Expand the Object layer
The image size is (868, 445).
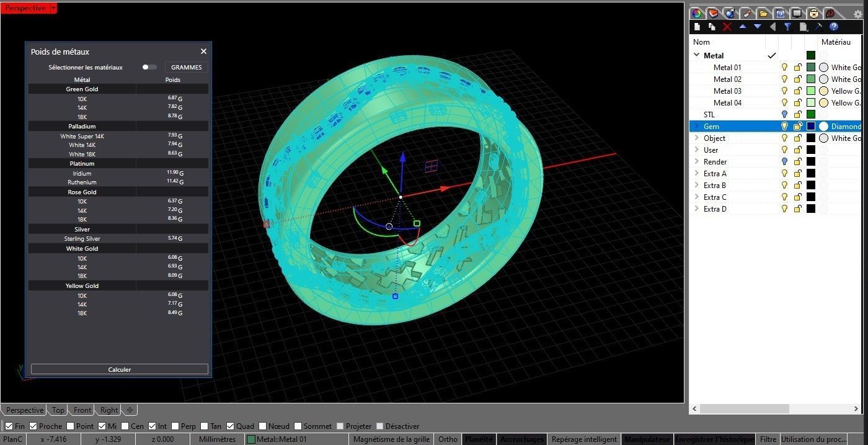coord(696,138)
